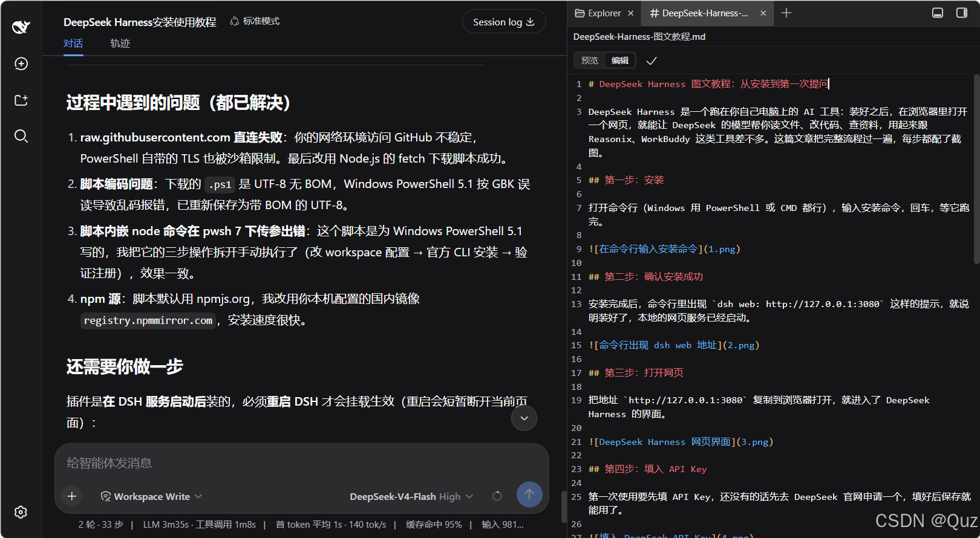Open the Explorer tab
980x538 pixels.
(598, 13)
